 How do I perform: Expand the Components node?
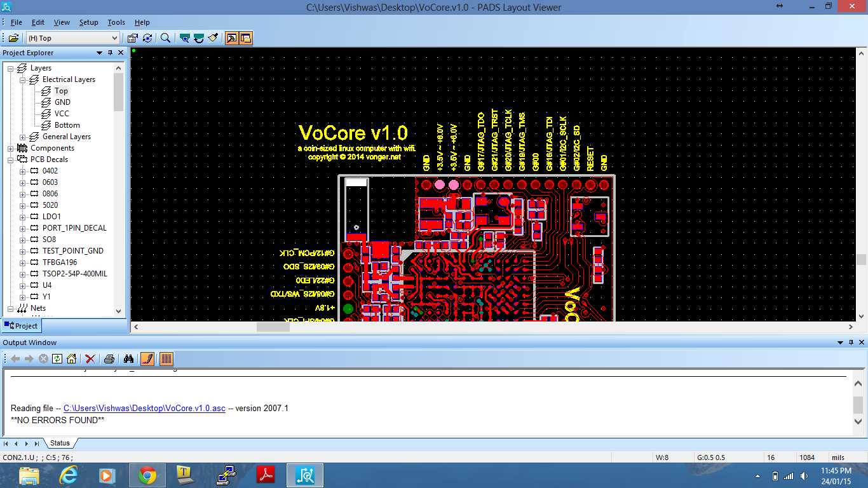point(11,148)
